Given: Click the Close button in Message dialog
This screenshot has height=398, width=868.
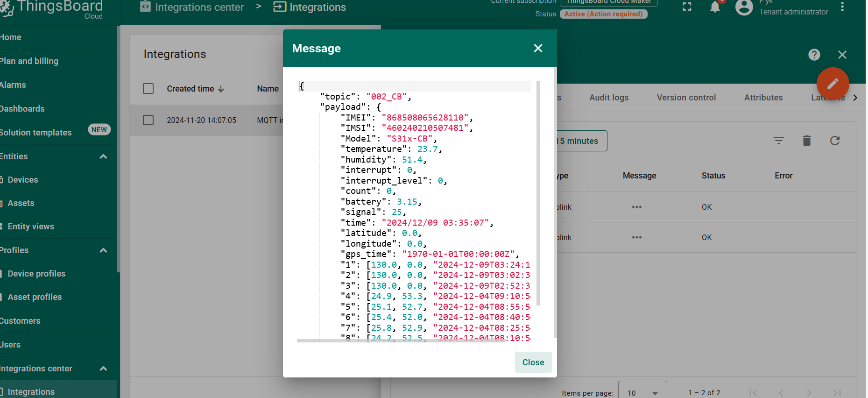Looking at the screenshot, I should [533, 362].
